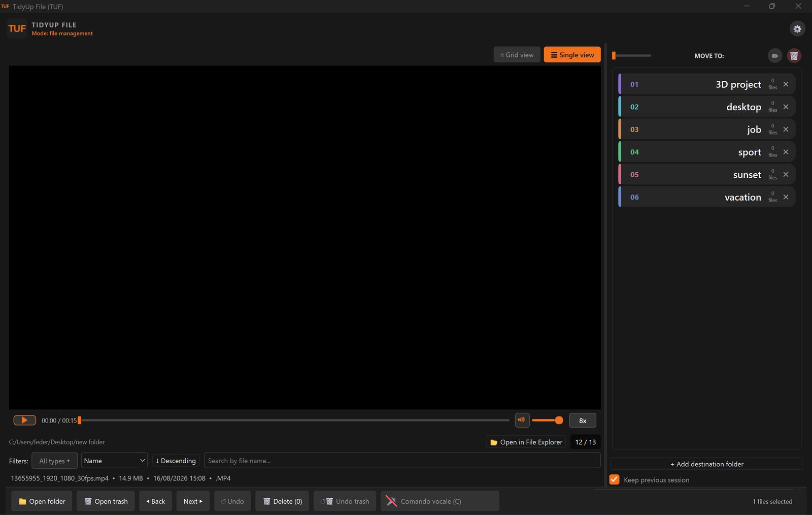This screenshot has width=812, height=515.
Task: Remove the sport destination folder
Action: (x=786, y=152)
